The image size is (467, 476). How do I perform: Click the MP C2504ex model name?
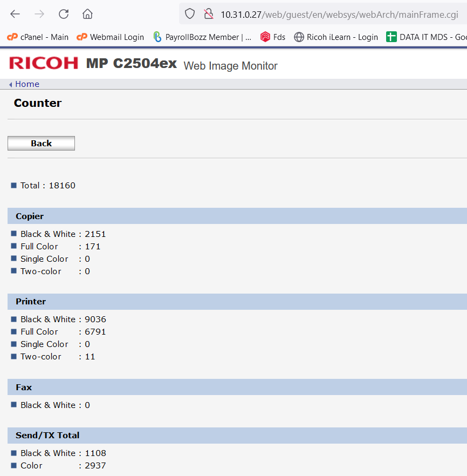click(131, 64)
